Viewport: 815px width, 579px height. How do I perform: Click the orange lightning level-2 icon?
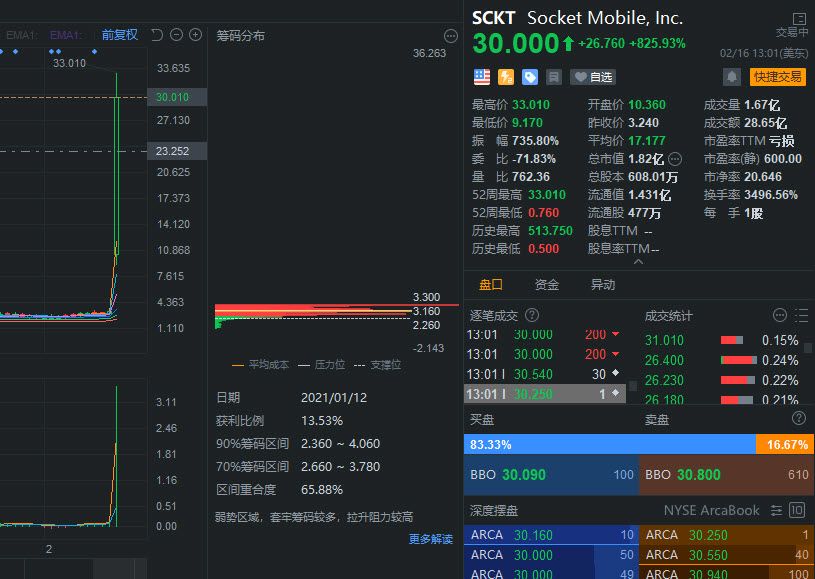pos(506,77)
